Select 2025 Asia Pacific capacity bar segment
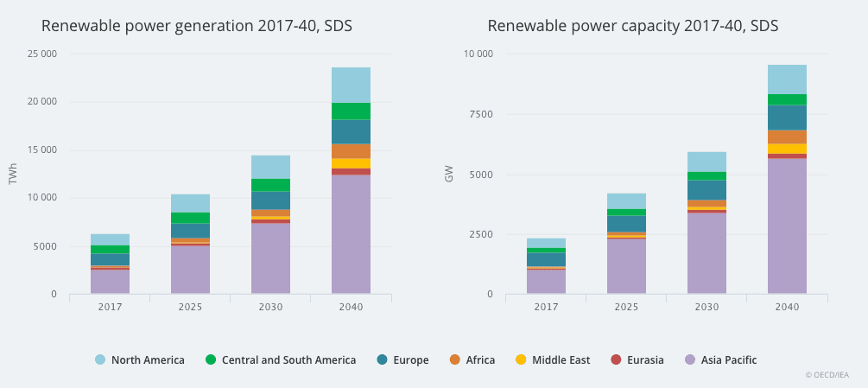Screen dimensions: 868x388 [x=626, y=266]
